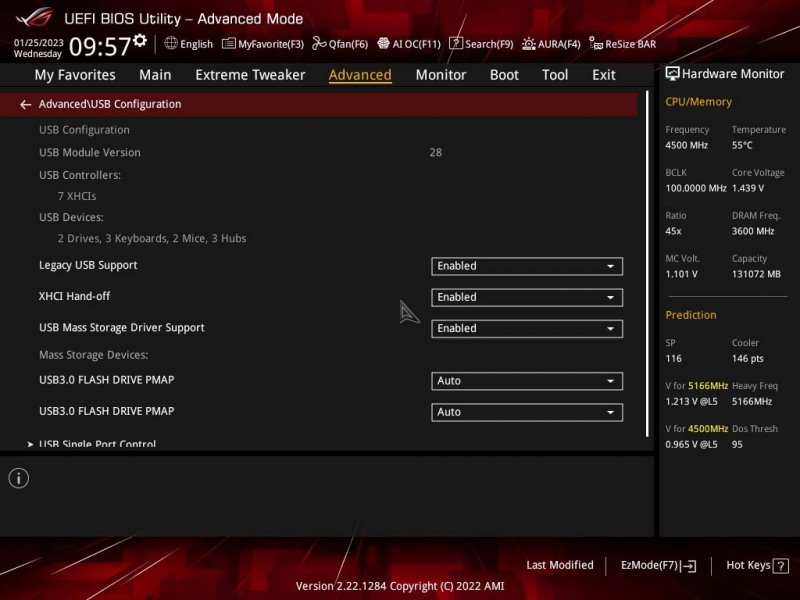
Task: Open the Boot tab
Action: (504, 75)
